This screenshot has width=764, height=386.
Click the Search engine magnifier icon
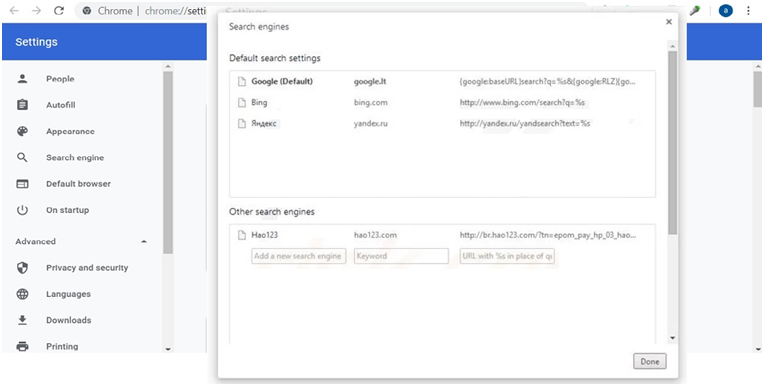(x=22, y=157)
